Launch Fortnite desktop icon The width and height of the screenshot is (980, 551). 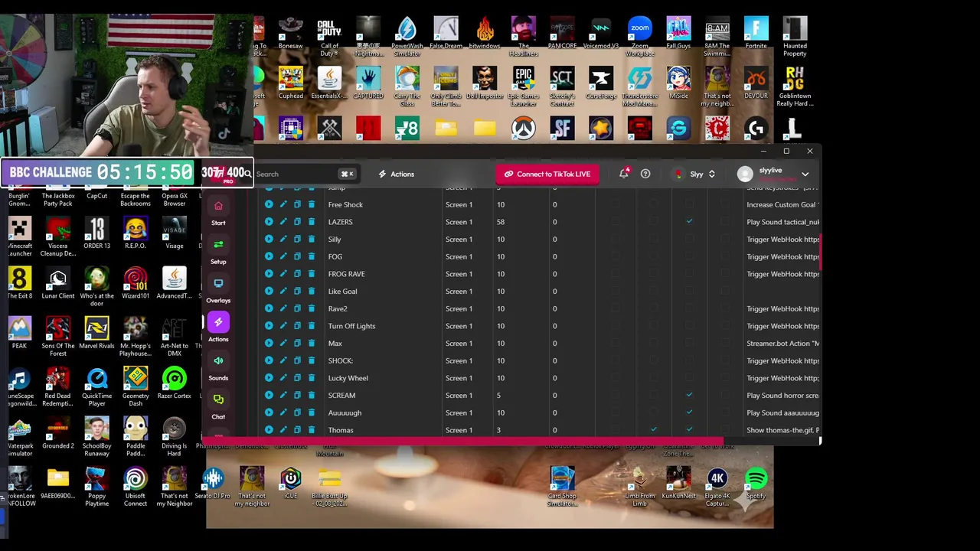tap(756, 33)
